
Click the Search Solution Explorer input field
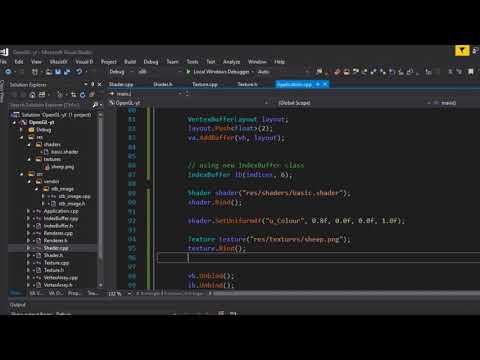coord(50,105)
